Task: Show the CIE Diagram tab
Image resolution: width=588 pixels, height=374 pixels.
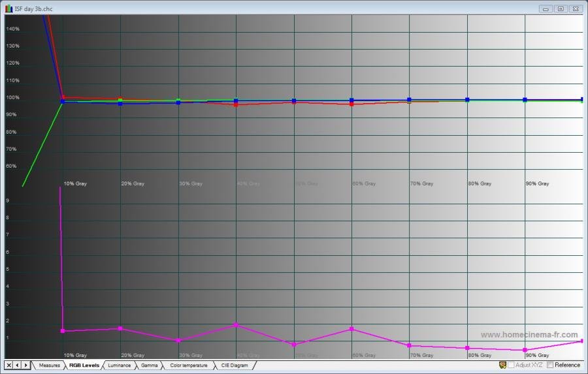Action: [x=235, y=365]
